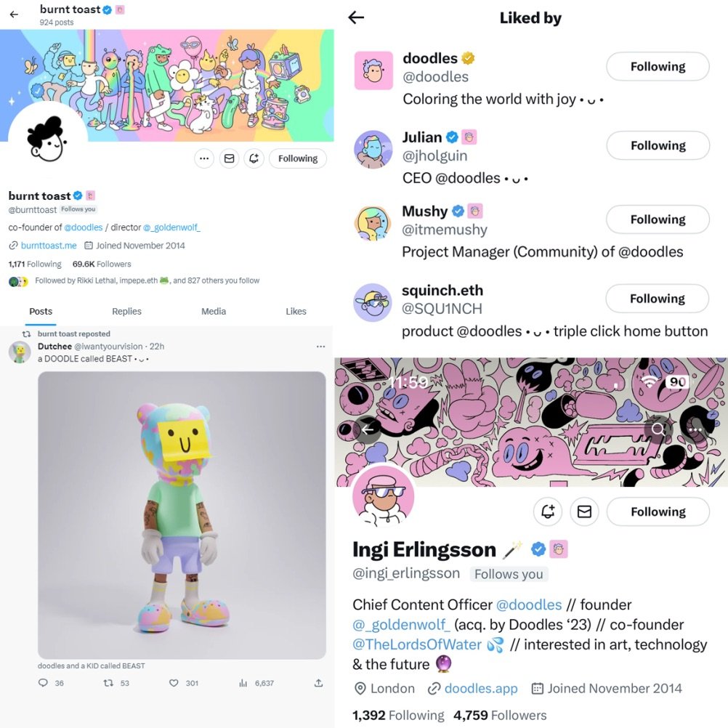Repost the DOODLE called BEAST post

108,683
